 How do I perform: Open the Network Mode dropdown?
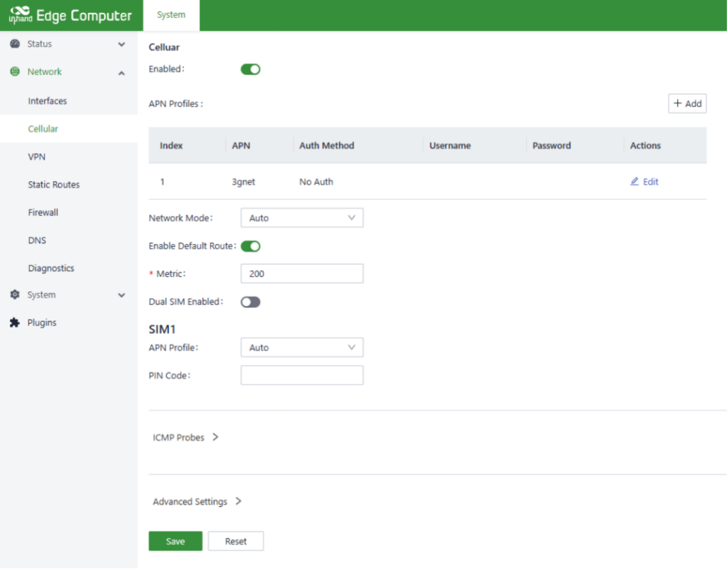pos(301,218)
